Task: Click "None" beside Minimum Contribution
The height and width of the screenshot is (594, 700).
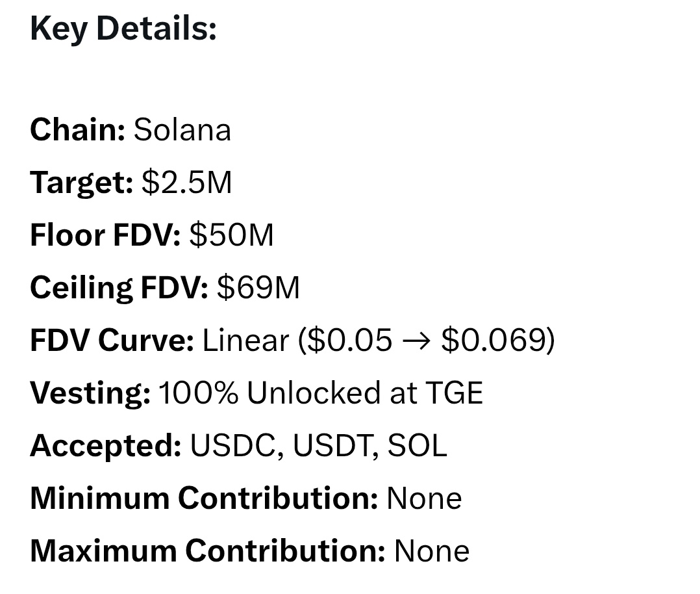Action: pyautogui.click(x=424, y=498)
